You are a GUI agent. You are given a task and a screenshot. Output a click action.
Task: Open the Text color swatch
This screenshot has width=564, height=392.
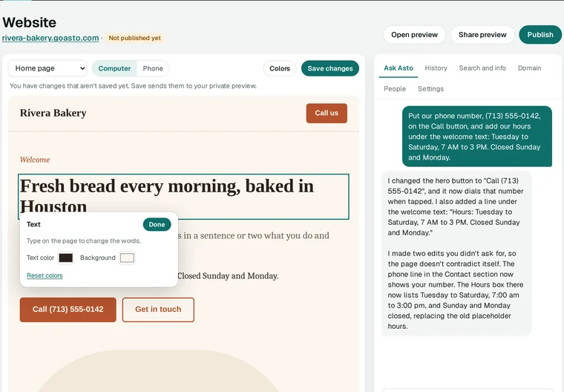pos(66,258)
